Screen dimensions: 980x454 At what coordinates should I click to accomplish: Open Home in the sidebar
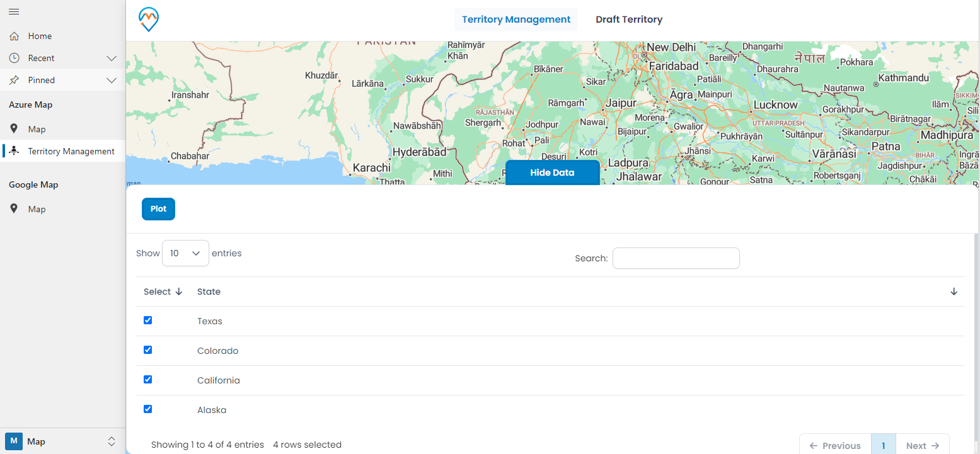coord(62,36)
